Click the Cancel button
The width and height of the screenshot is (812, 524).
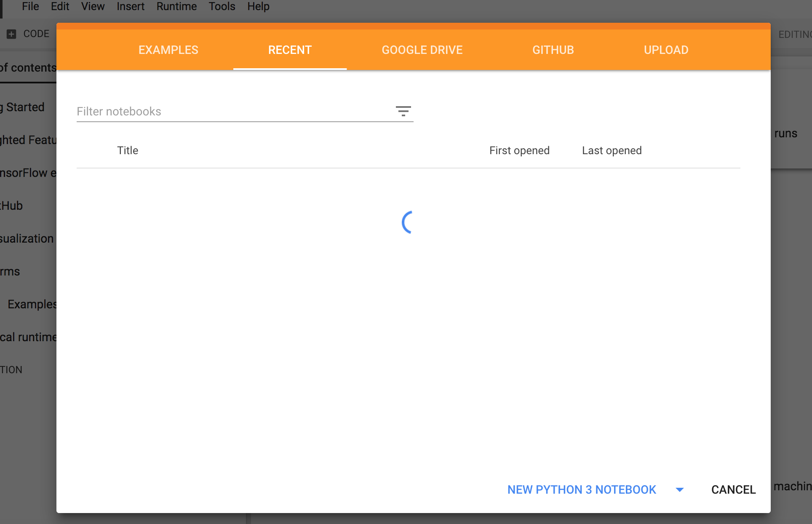(x=733, y=489)
